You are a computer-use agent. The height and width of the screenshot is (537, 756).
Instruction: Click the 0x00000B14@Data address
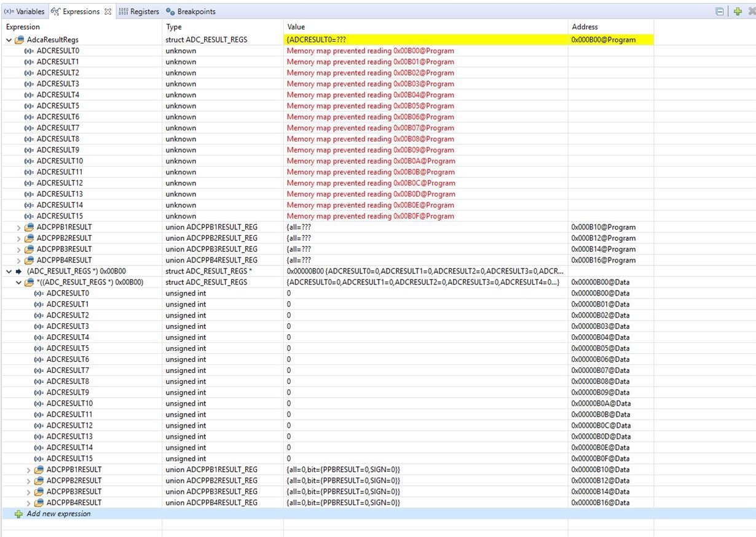[600, 492]
